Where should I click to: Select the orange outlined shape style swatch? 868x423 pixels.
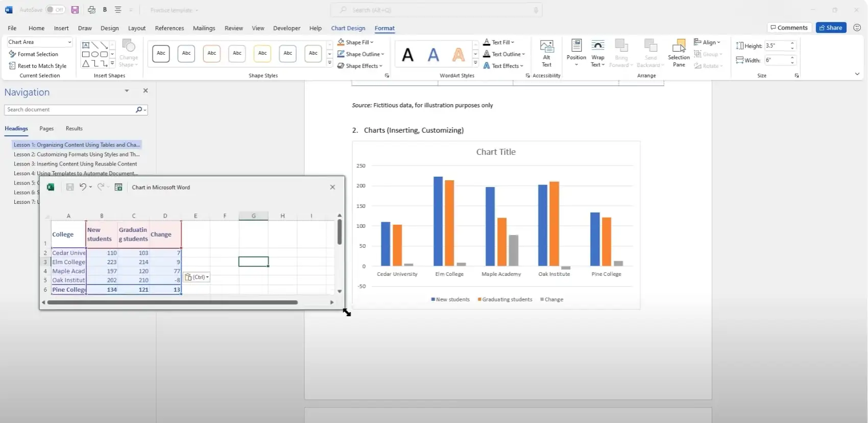(x=211, y=53)
